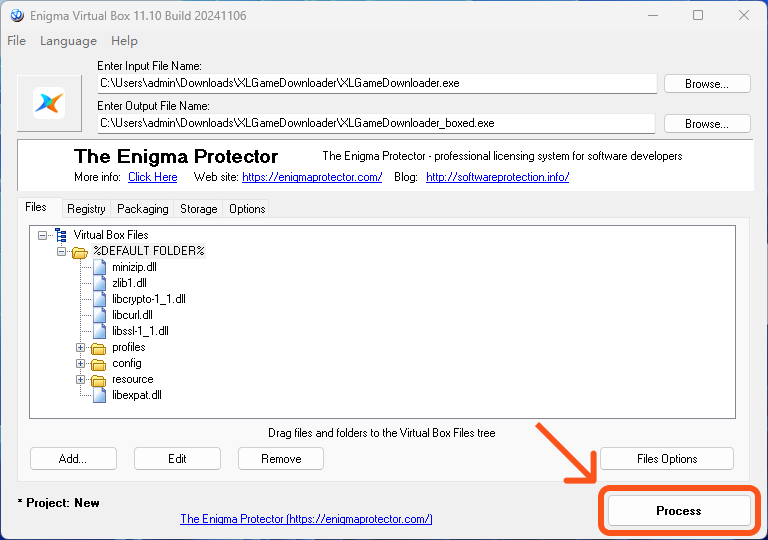Click the zlib1.dll file icon
Screen dimensions: 768x540
[x=99, y=283]
